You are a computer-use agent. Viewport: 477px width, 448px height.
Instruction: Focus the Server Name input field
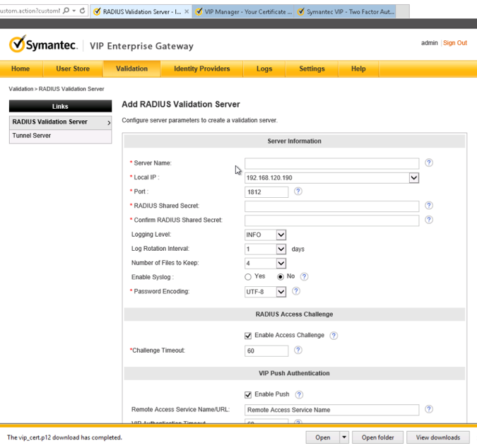click(x=331, y=163)
